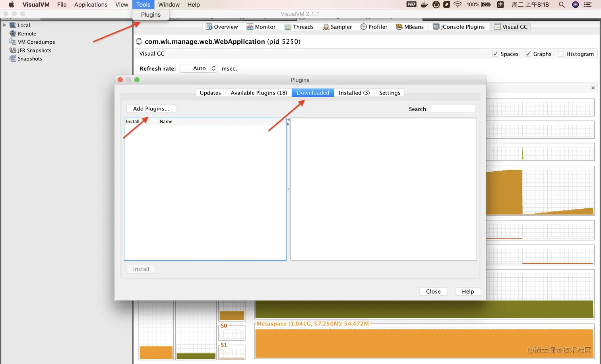Click the JConsole Plugins icon
Image resolution: width=601 pixels, height=364 pixels.
click(436, 27)
